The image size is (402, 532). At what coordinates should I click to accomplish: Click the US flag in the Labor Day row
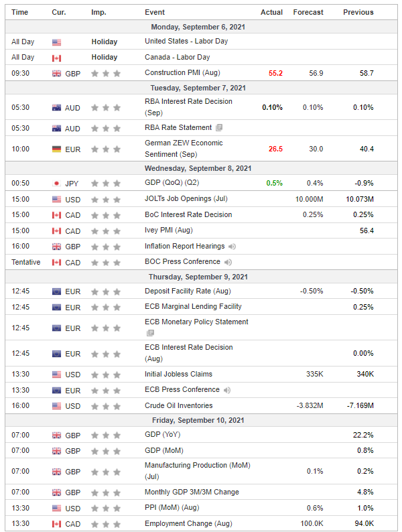tap(57, 42)
